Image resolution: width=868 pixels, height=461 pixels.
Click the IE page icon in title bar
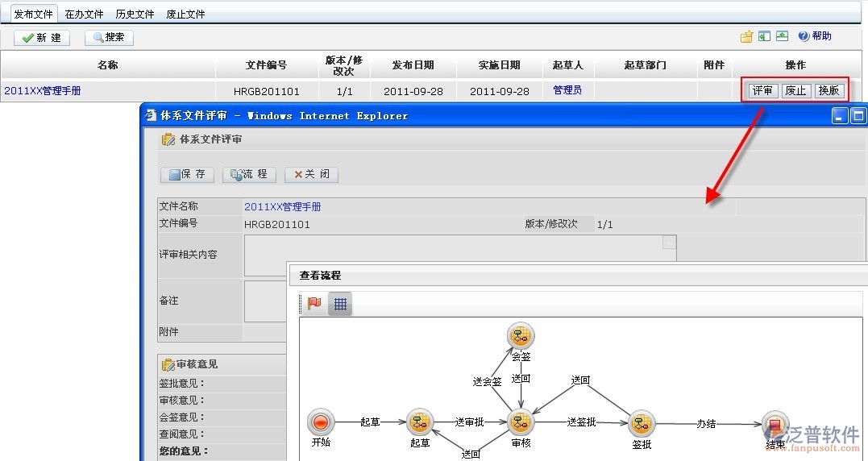(150, 115)
